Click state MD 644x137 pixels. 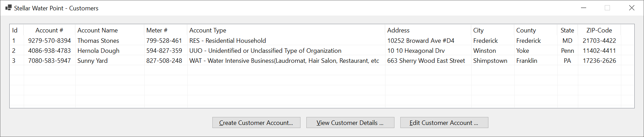point(568,40)
